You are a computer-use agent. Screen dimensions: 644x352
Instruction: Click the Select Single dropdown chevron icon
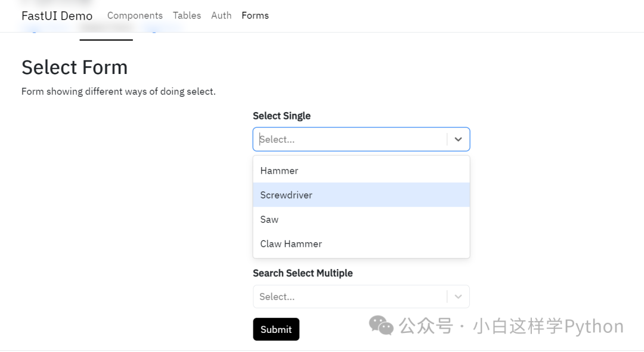pos(458,139)
